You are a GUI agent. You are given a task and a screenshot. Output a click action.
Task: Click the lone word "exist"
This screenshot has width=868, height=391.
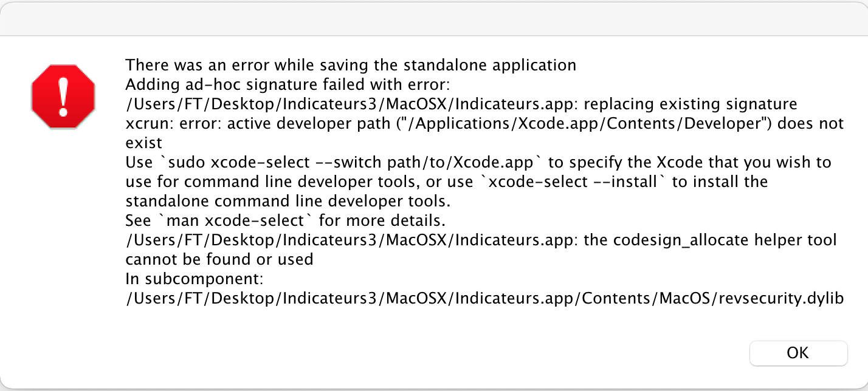coord(143,143)
